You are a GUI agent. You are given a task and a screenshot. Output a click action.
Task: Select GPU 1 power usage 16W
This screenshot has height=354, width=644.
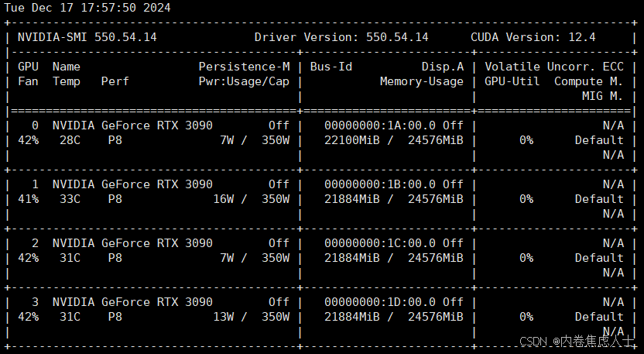tap(224, 199)
